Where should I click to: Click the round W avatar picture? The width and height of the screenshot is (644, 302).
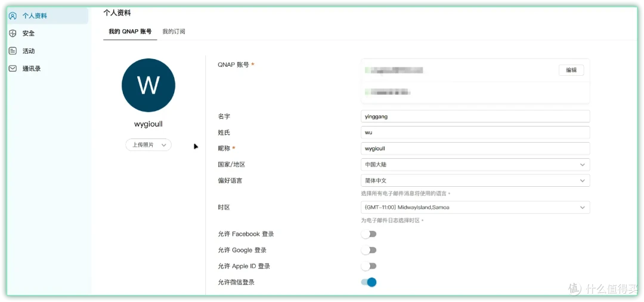pyautogui.click(x=148, y=85)
